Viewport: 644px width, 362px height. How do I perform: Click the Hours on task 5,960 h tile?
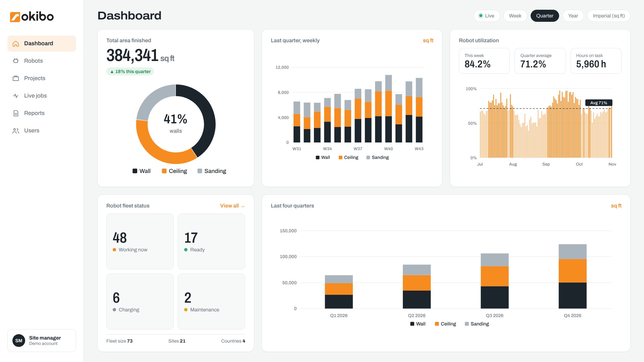[x=596, y=61]
